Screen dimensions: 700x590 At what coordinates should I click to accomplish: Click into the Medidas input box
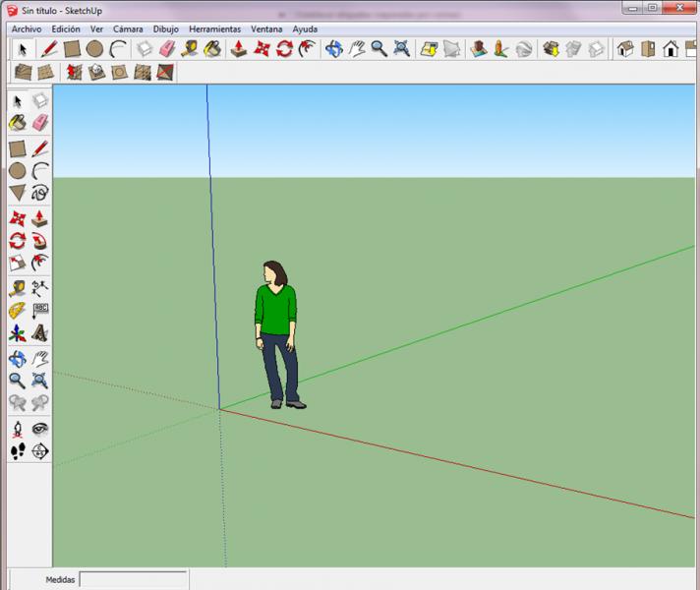point(133,579)
